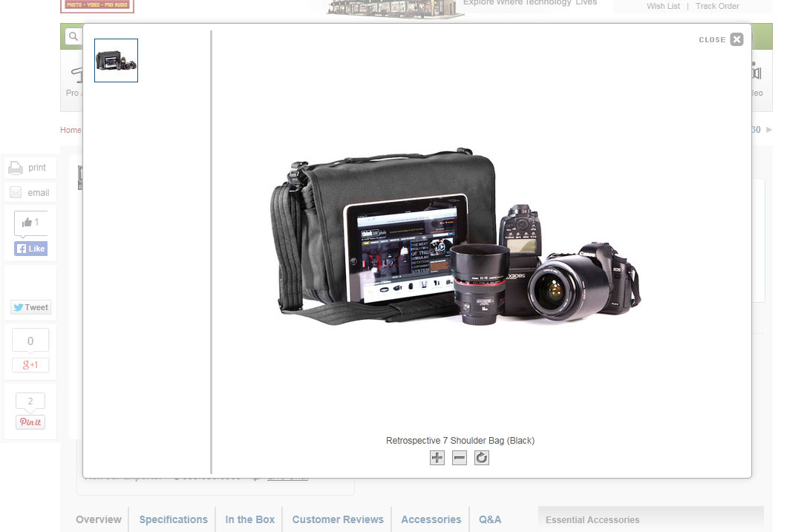Click the Tweet button
The height and width of the screenshot is (532, 807).
(31, 307)
